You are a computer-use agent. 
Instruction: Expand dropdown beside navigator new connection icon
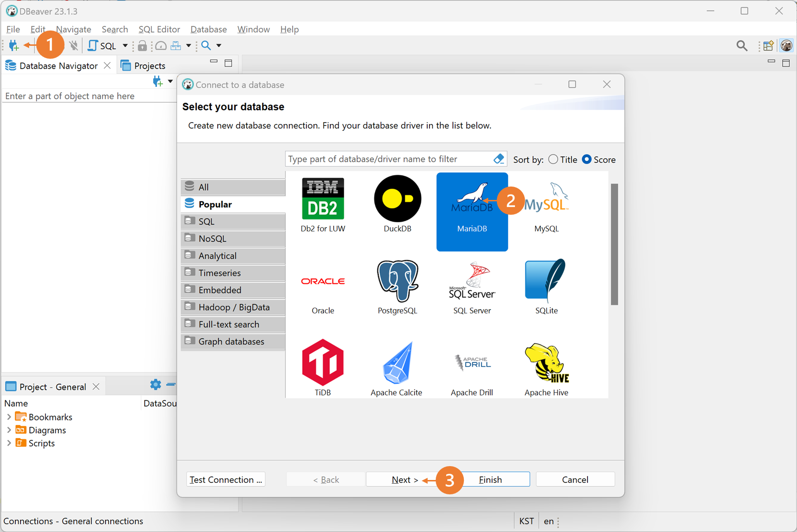[x=170, y=82]
